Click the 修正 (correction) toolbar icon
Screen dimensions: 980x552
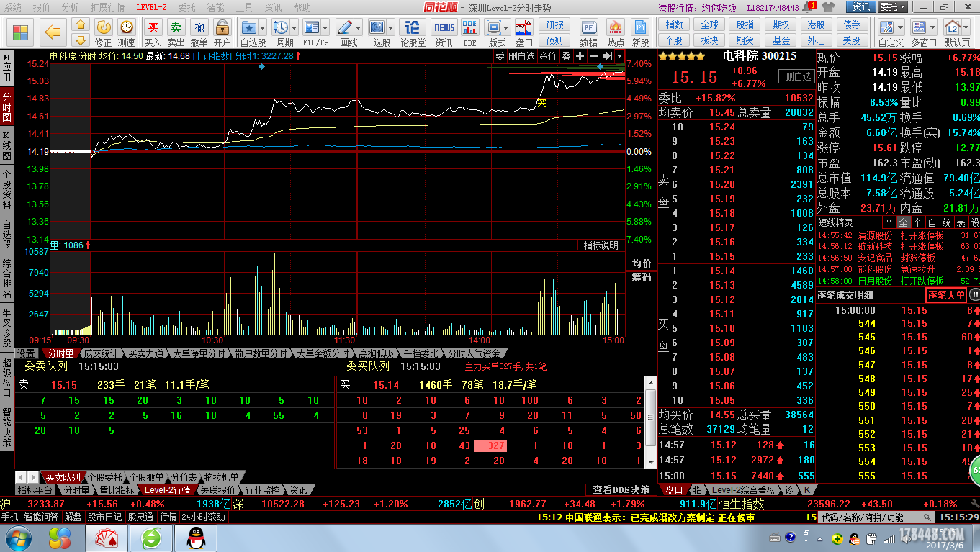104,32
